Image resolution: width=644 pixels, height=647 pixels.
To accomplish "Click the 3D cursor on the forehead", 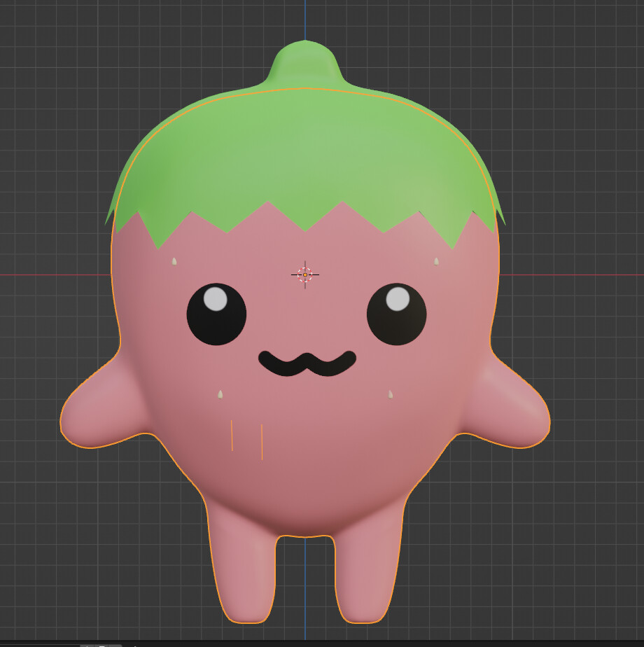I will click(x=305, y=274).
